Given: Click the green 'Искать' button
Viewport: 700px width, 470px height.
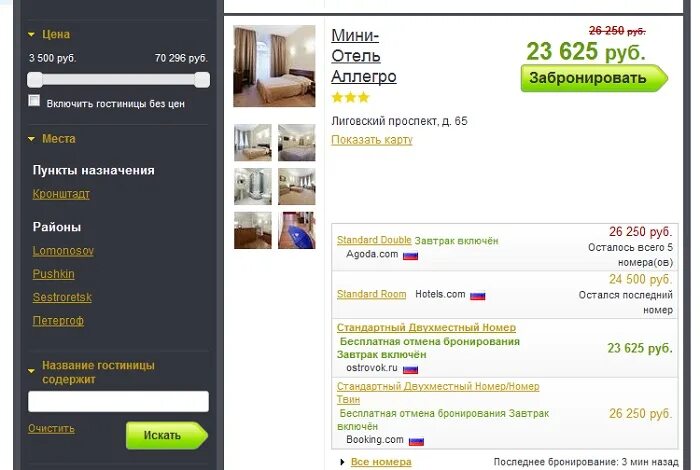Looking at the screenshot, I should pyautogui.click(x=167, y=435).
